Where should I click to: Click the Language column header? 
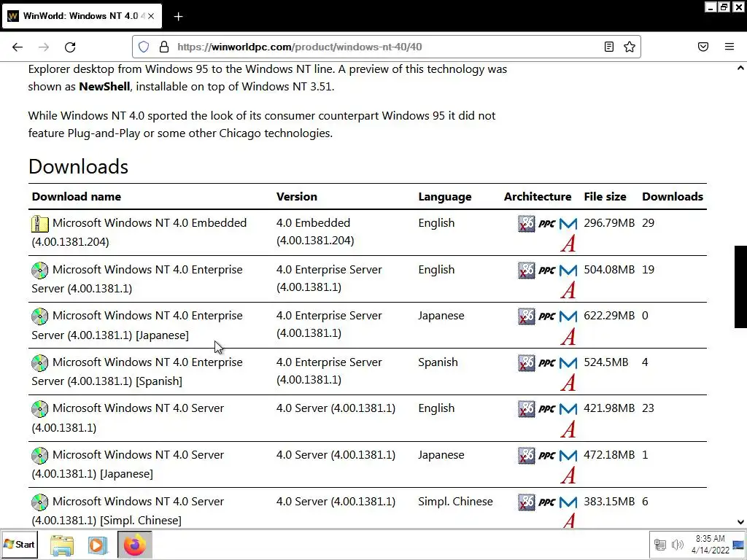pos(444,197)
